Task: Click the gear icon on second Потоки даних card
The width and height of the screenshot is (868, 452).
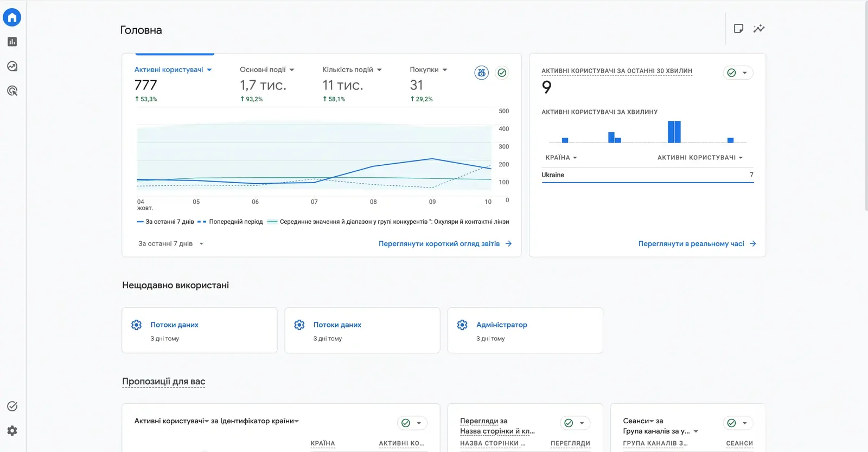Action: click(299, 325)
